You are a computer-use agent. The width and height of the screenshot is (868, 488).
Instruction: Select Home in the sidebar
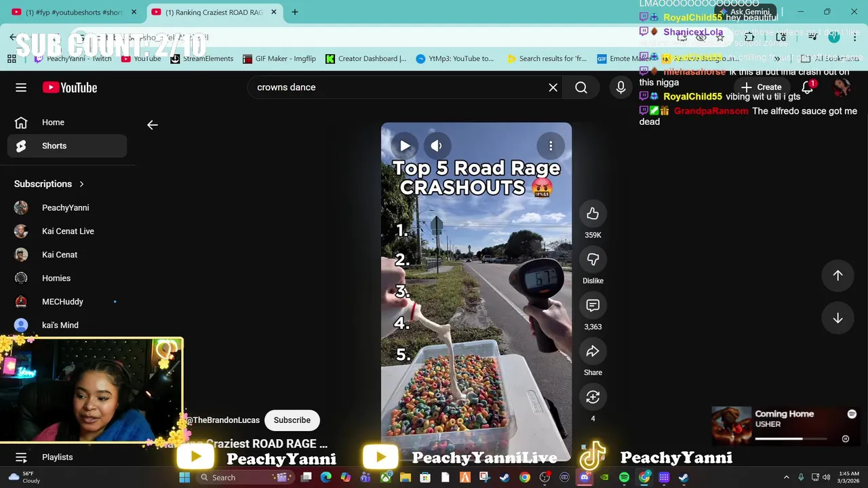coord(67,123)
